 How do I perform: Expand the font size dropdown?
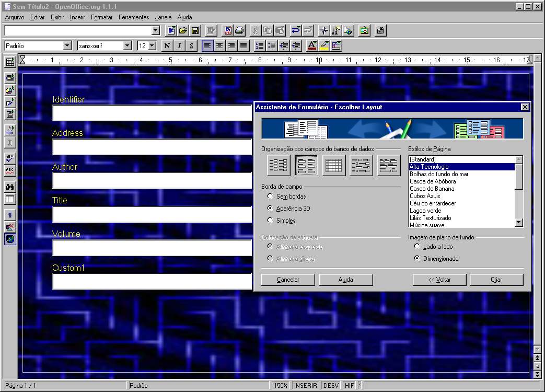click(x=152, y=46)
